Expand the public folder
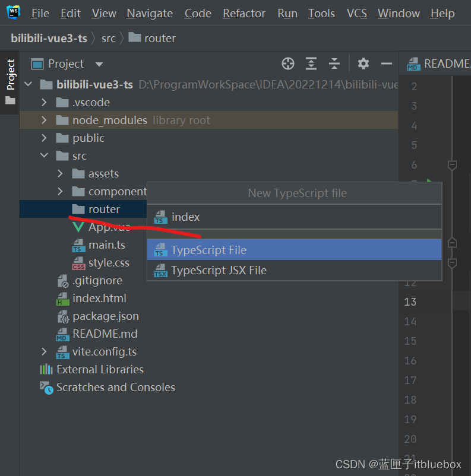 point(44,138)
